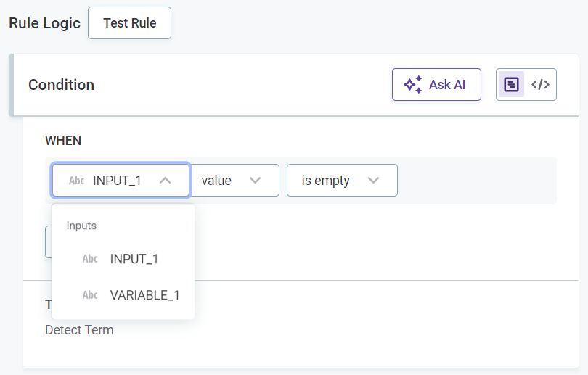Open the Ask AI assistant
This screenshot has height=375, width=588.
436,85
